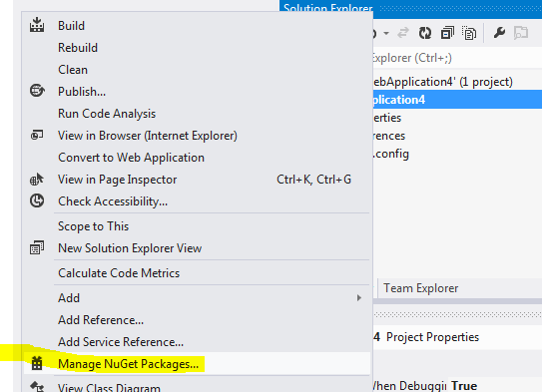Image resolution: width=542 pixels, height=392 pixels.
Task: Select Add Reference... entry
Action: (197, 320)
